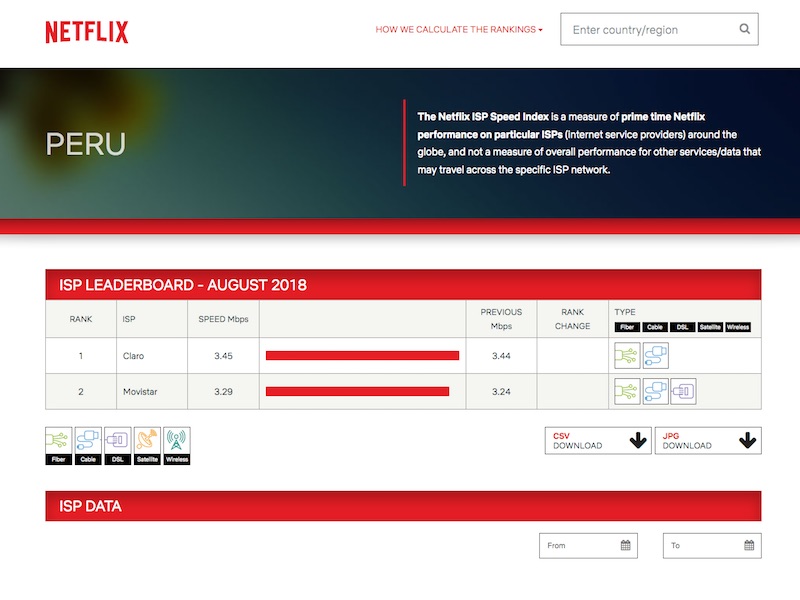
Task: Click the Fiber label in the Type header
Action: click(x=627, y=327)
